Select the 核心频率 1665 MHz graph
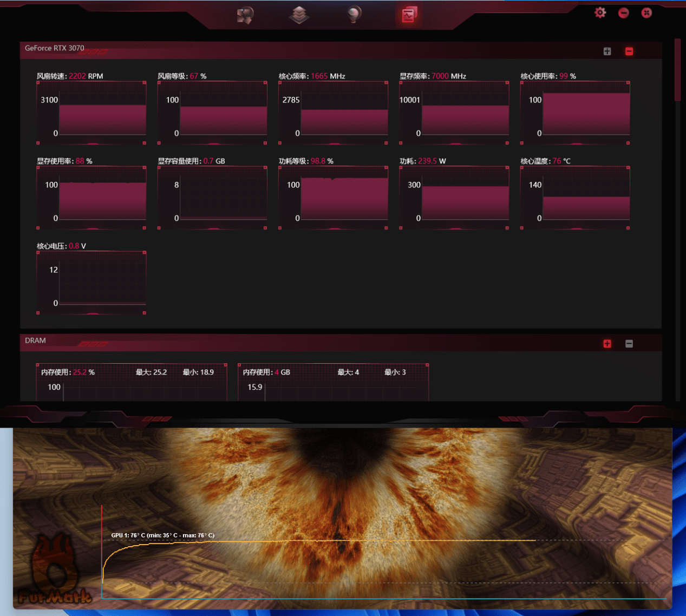 [x=333, y=113]
